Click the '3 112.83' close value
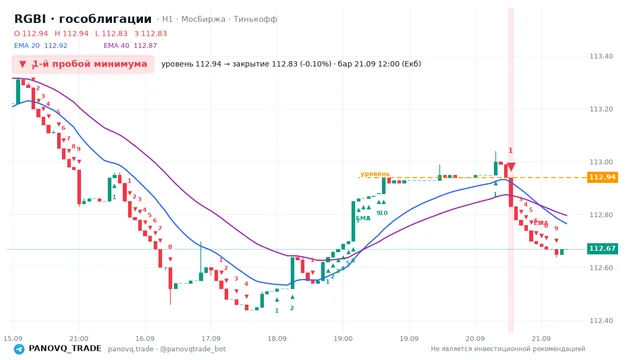This screenshot has width=640, height=360. (x=151, y=33)
